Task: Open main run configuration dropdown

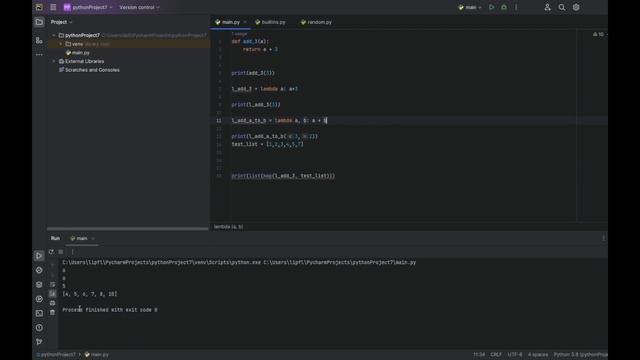Action: (470, 7)
